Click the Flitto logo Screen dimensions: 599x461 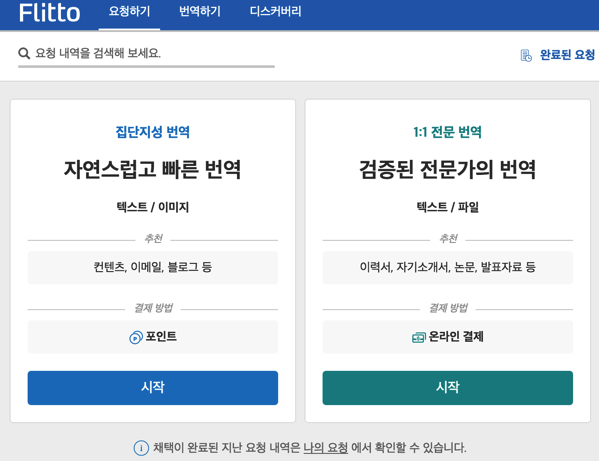pyautogui.click(x=50, y=13)
